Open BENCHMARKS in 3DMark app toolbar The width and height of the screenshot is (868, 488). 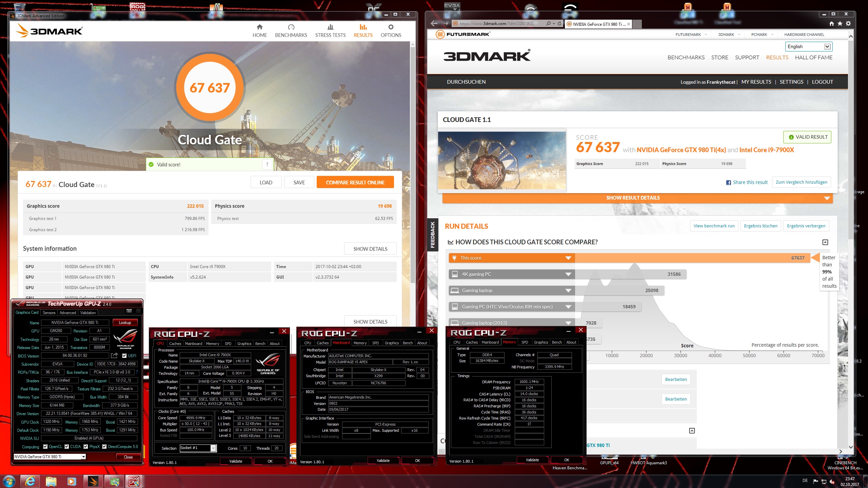291,31
